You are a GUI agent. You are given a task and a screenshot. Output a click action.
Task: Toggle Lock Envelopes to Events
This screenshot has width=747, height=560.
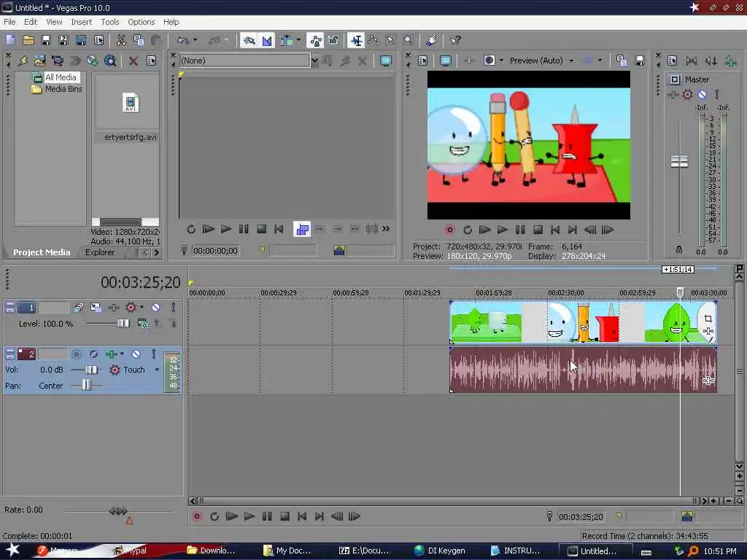pos(316,41)
